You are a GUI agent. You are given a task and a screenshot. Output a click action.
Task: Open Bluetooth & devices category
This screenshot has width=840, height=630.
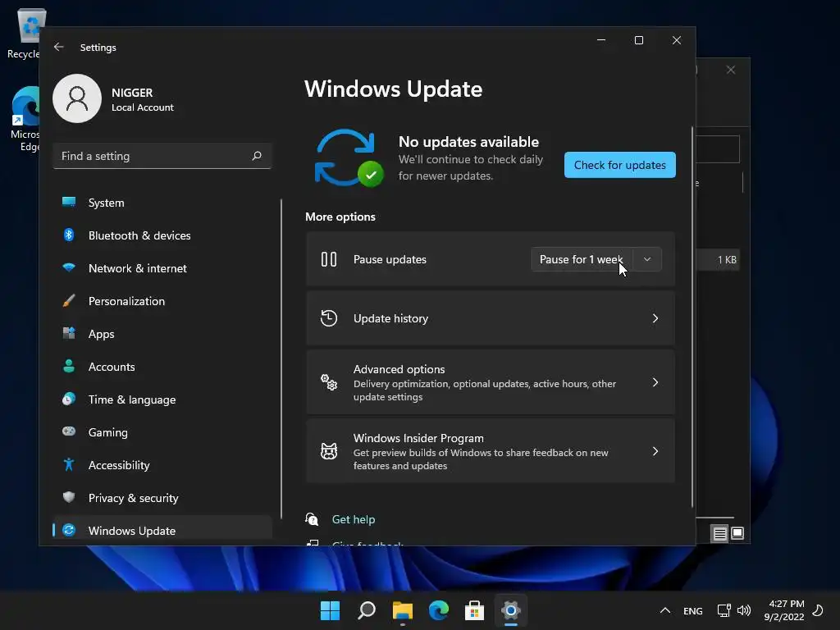click(163, 235)
